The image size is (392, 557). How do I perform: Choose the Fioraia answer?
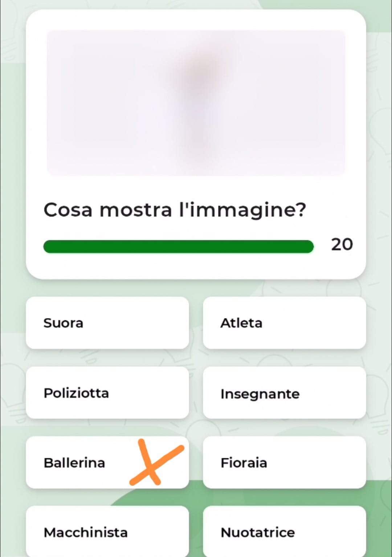click(x=284, y=463)
